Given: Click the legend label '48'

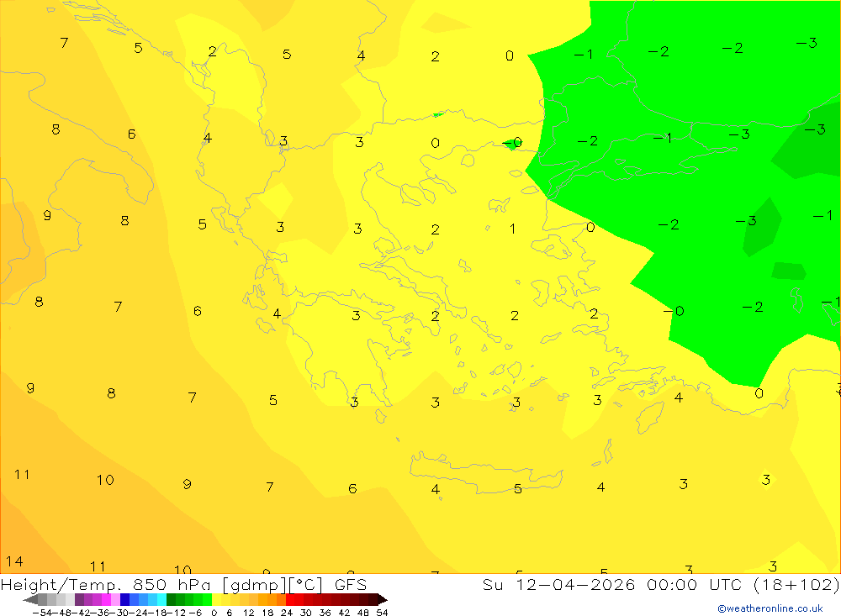Looking at the screenshot, I should [363, 613].
